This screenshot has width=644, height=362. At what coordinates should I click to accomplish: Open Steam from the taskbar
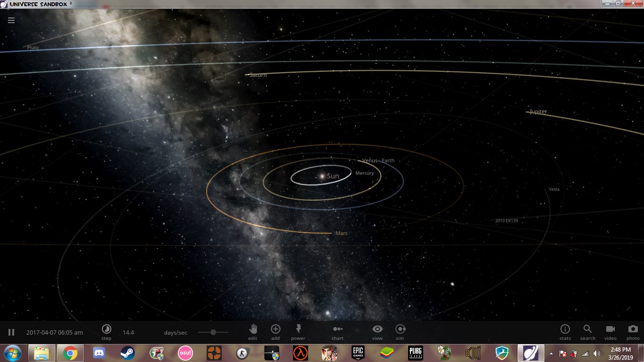coord(128,353)
